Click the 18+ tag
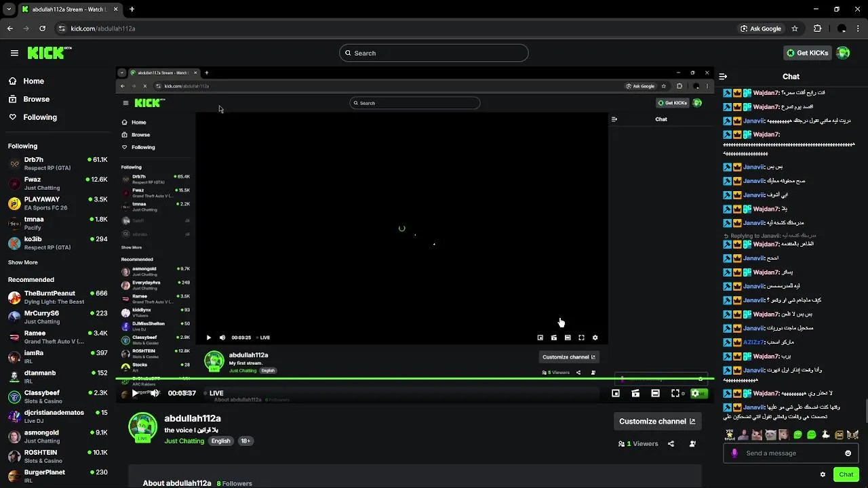The image size is (868, 488). point(245,441)
